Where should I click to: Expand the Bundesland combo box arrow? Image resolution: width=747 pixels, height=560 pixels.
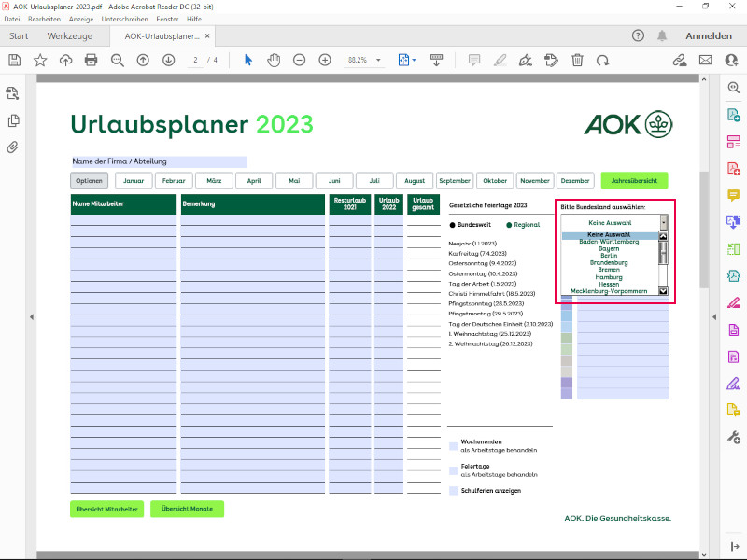coord(664,222)
